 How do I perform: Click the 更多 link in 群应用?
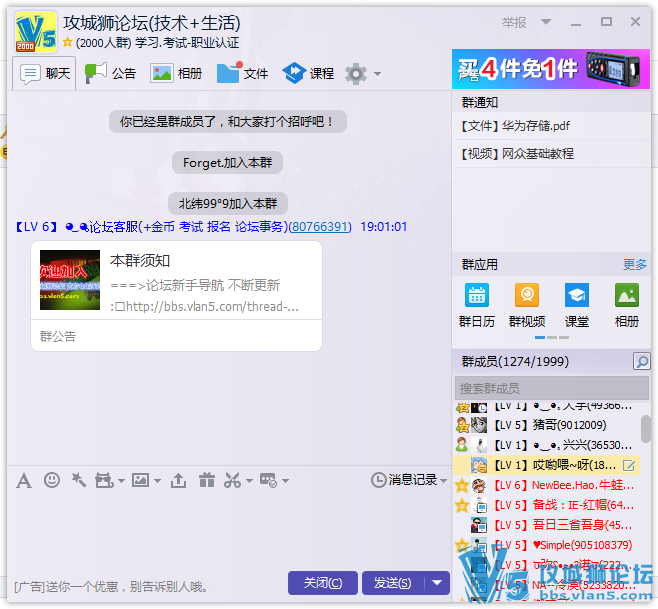tap(635, 265)
